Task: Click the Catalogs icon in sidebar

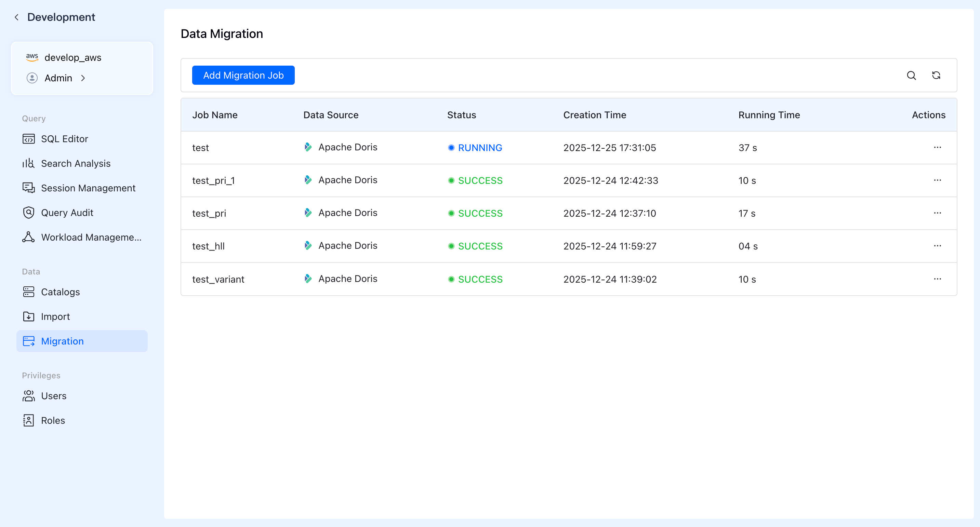Action: point(28,292)
